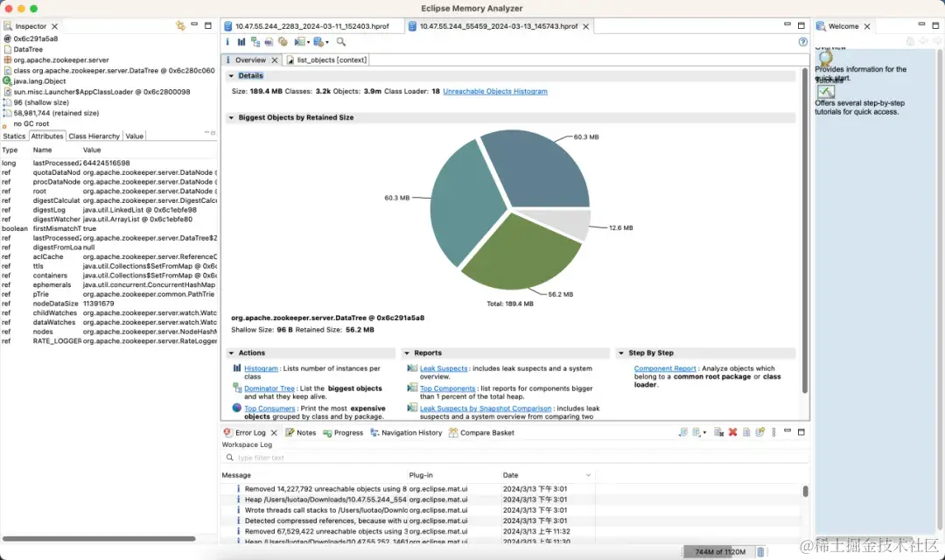The image size is (945, 560).
Task: Click Welcome tutorials checklist icon
Action: 826,92
